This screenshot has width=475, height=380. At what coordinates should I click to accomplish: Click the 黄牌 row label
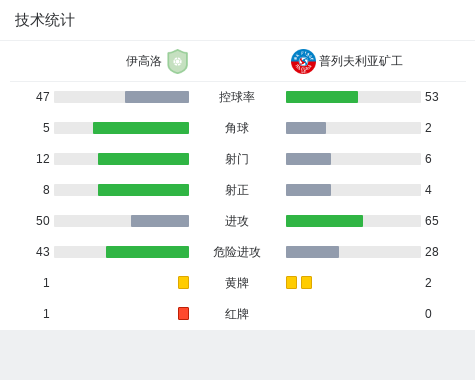(x=237, y=283)
